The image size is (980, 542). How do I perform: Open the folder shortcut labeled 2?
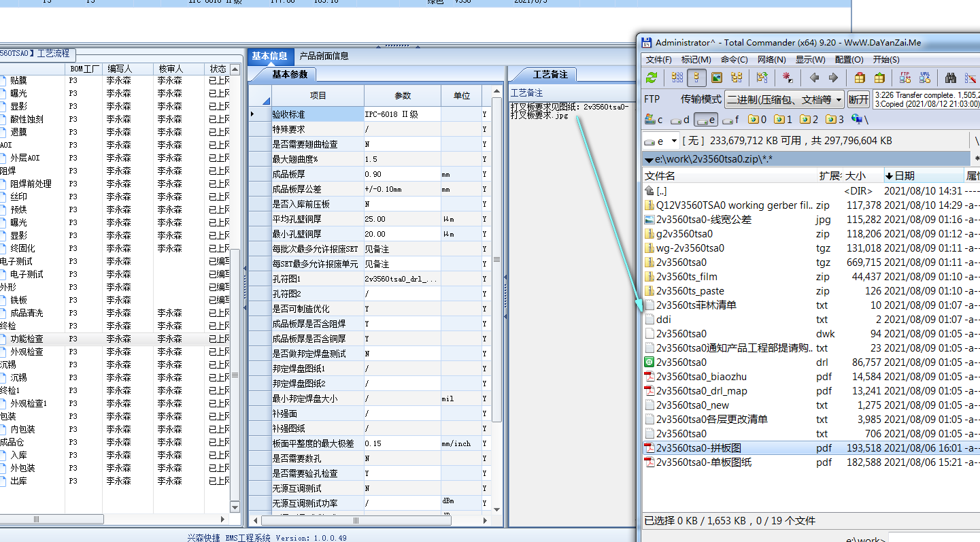(x=809, y=120)
